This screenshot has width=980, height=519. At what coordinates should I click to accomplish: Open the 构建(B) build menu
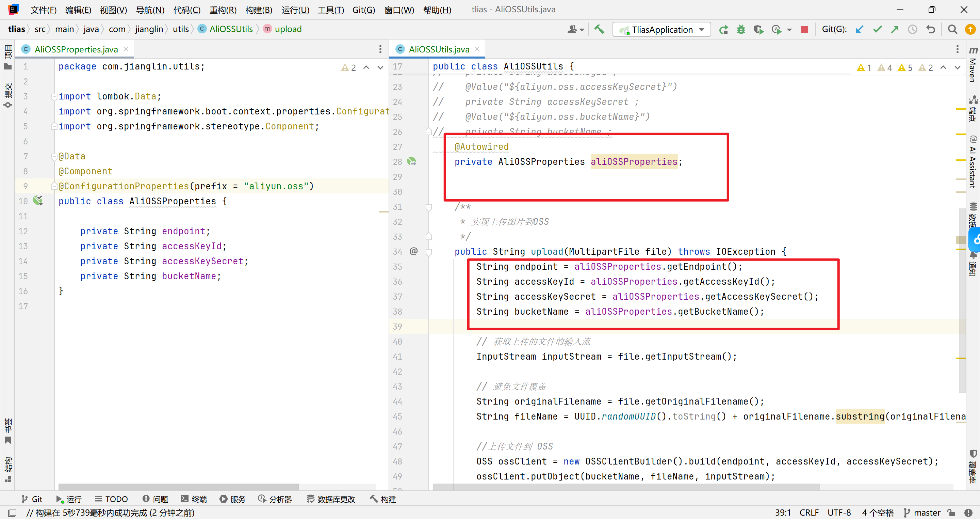(x=259, y=10)
